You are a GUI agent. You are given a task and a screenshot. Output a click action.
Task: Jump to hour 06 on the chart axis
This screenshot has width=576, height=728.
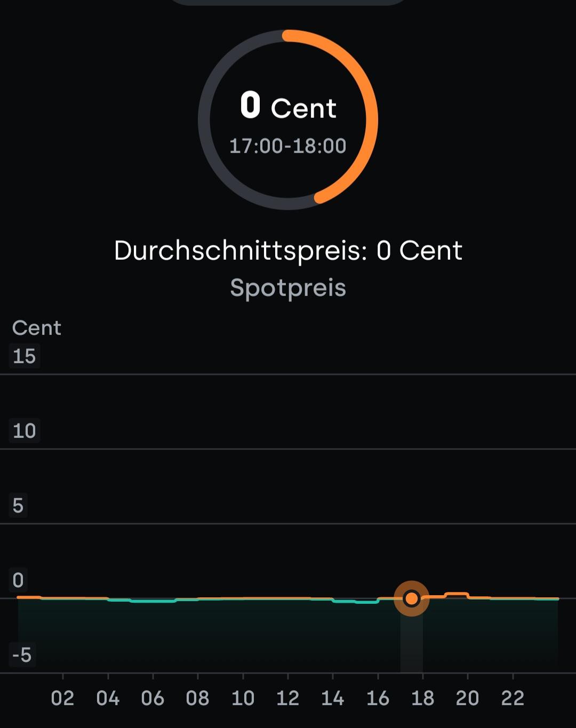[x=153, y=698]
